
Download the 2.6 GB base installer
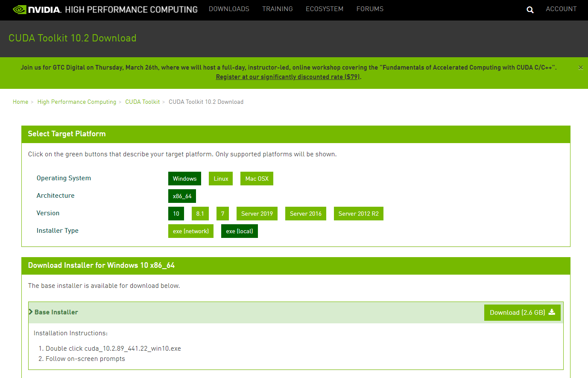point(522,312)
